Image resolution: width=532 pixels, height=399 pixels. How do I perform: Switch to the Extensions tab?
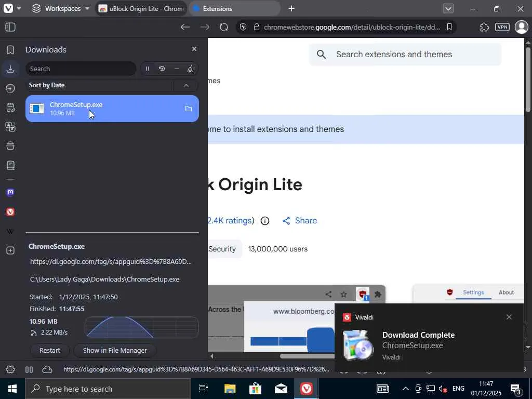234,8
